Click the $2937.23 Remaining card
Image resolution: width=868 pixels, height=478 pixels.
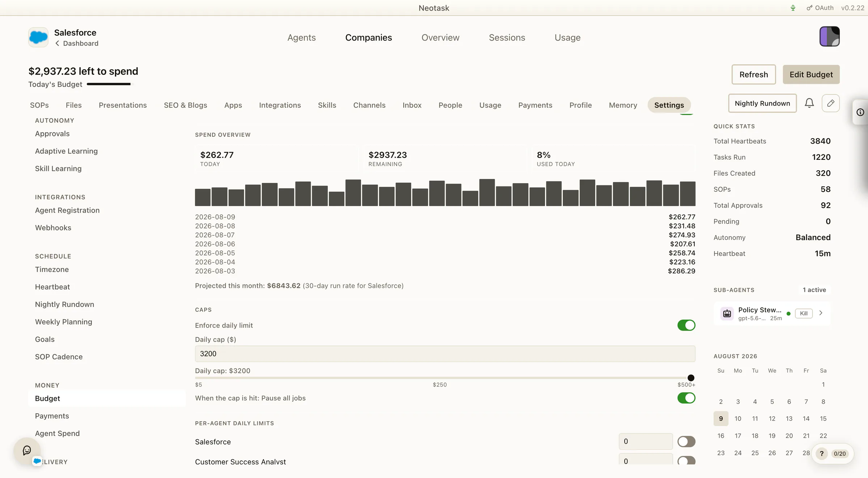[x=445, y=158]
